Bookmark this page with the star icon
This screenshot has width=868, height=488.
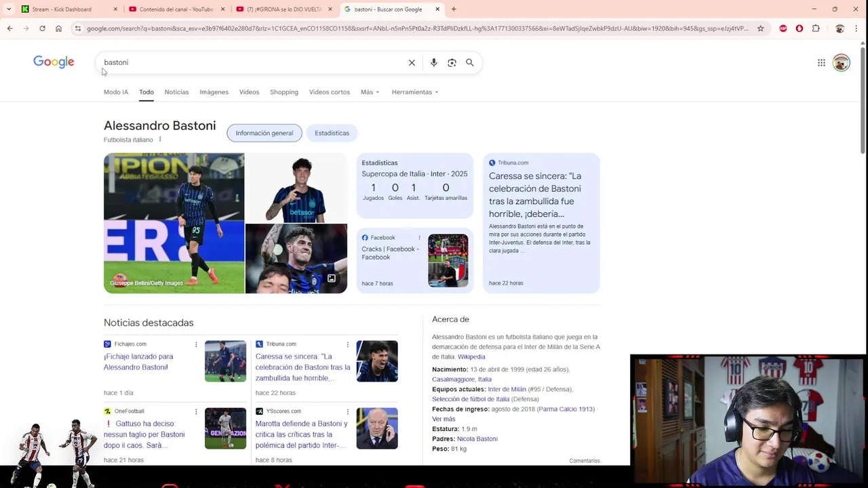point(761,28)
